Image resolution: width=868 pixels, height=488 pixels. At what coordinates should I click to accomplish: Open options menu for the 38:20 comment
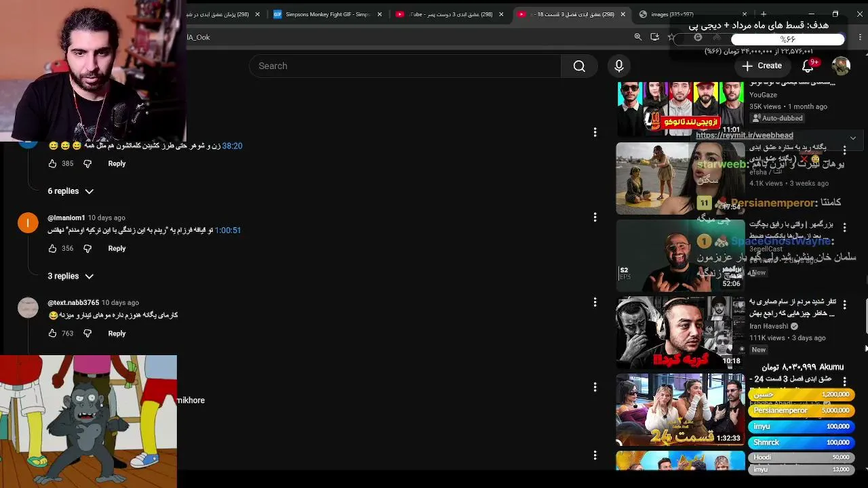point(595,132)
